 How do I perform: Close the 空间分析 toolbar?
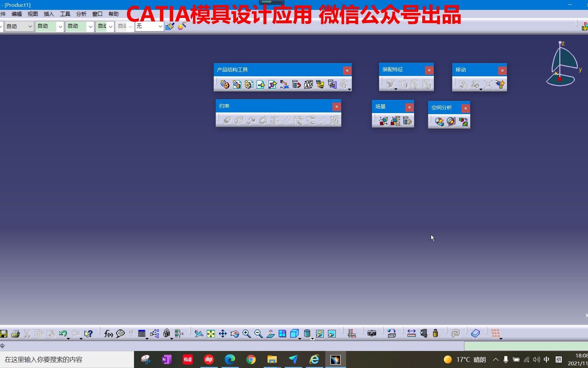coord(465,108)
